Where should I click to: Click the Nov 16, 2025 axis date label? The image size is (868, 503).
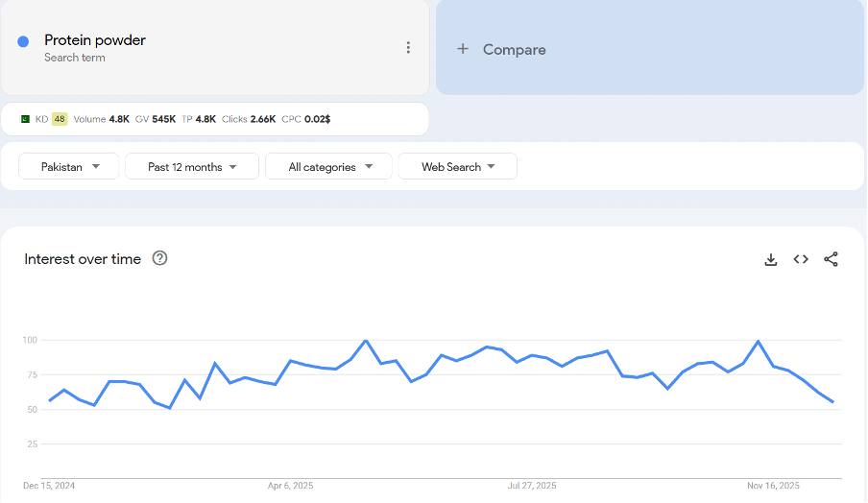pyautogui.click(x=773, y=486)
